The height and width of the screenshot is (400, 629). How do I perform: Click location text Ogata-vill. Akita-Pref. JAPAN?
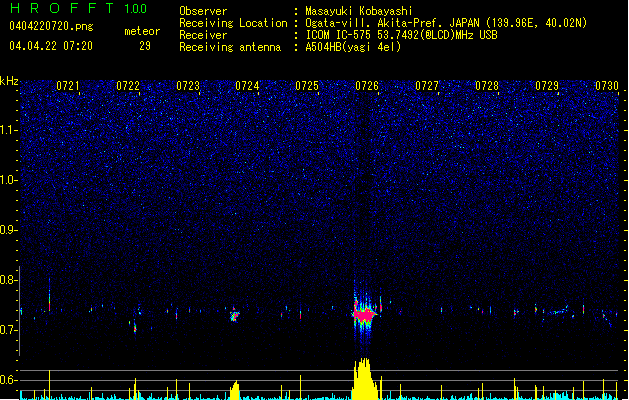392,23
